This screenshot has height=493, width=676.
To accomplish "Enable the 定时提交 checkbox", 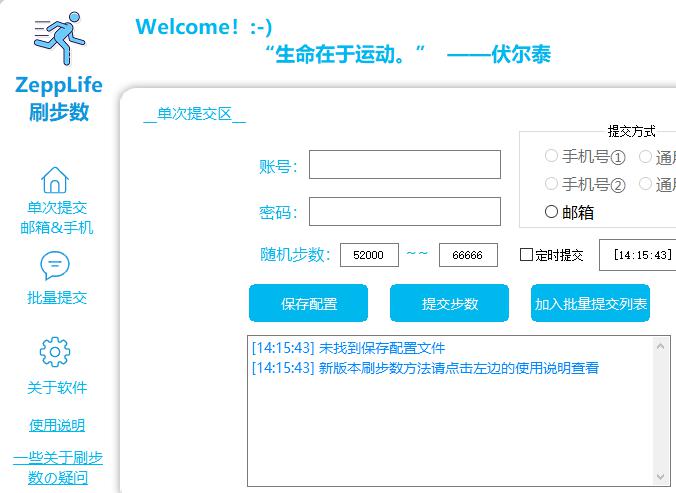I will click(527, 255).
